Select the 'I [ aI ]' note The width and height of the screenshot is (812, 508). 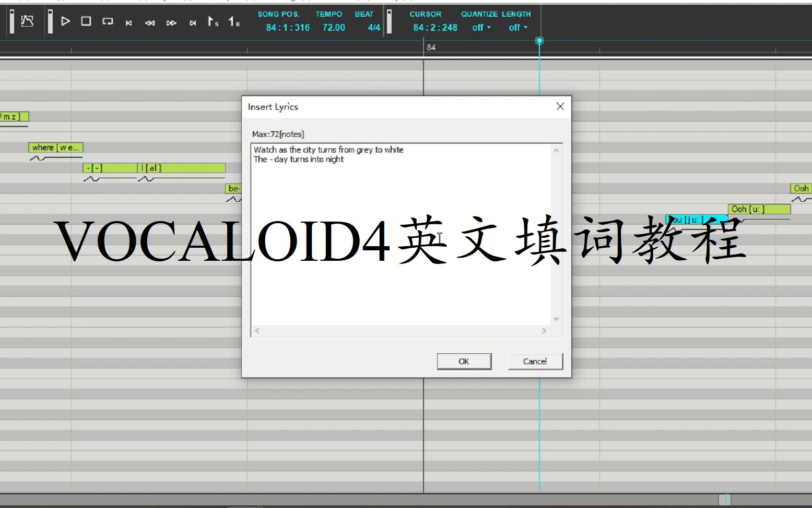tap(181, 168)
